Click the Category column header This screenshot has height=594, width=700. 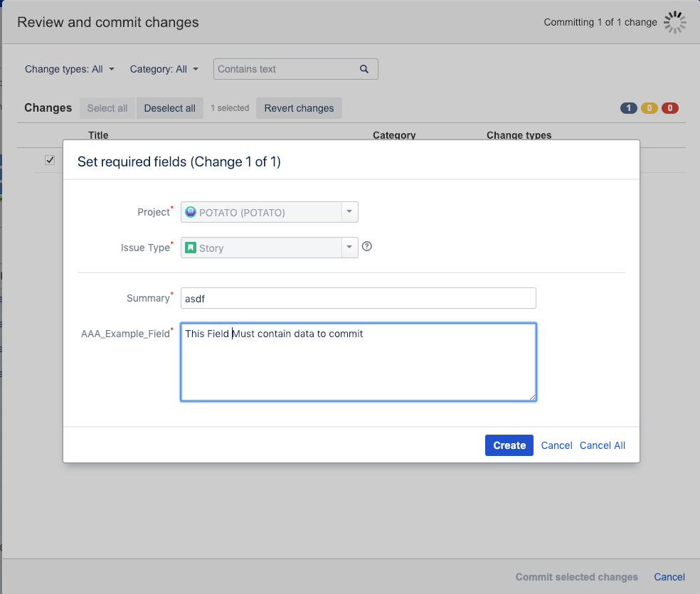coord(394,134)
